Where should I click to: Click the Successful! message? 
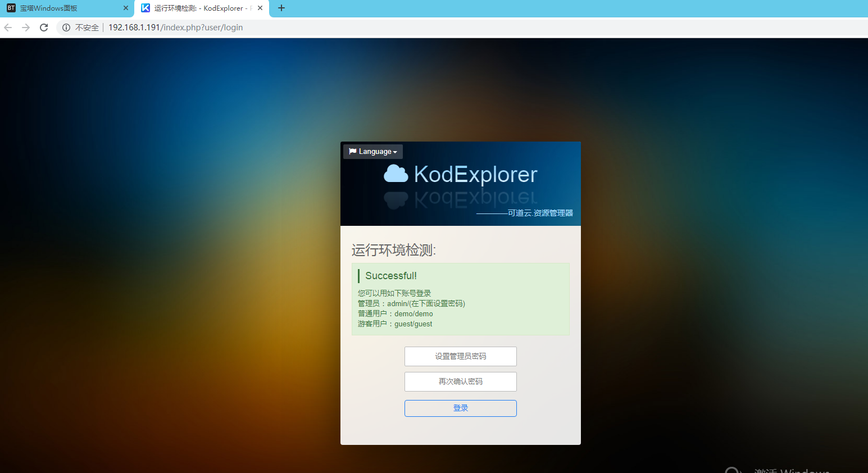pos(391,276)
